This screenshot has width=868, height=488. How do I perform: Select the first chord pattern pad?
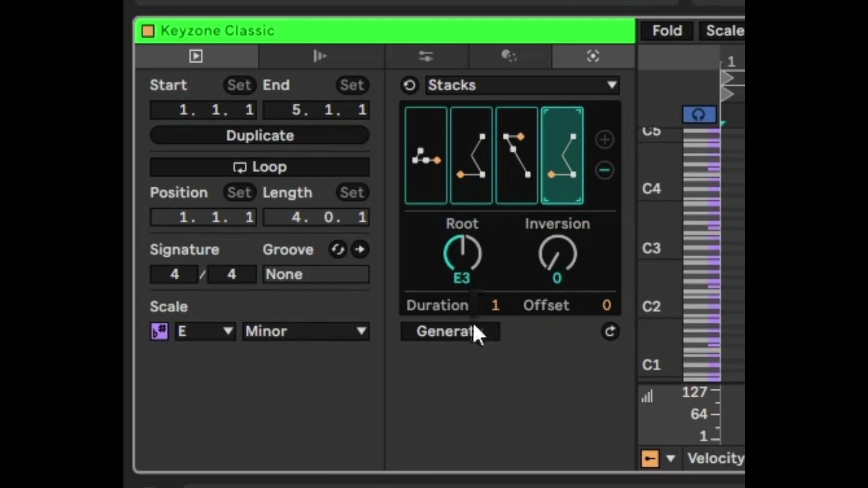click(x=426, y=156)
